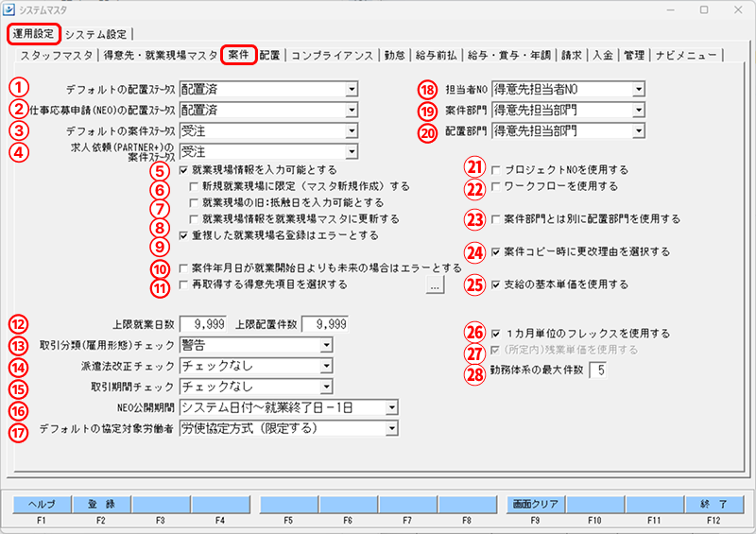Viewport: 756px width, 534px height.
Task: Expand the 案件部門 dropdown
Action: [x=639, y=110]
